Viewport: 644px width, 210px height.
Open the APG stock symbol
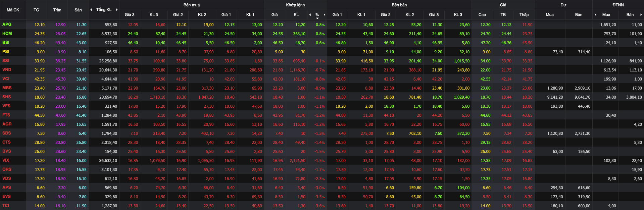pos(7,24)
